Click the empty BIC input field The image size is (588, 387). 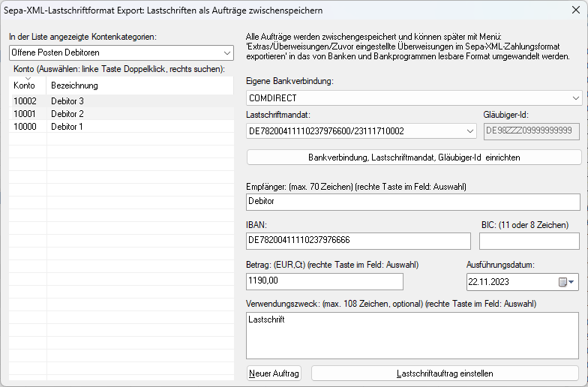(529, 241)
